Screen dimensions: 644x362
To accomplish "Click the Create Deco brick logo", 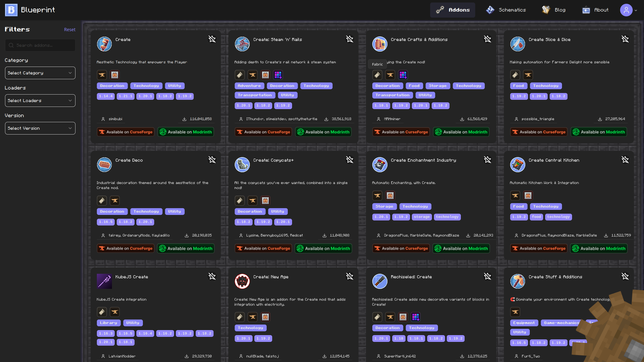I will click(104, 165).
